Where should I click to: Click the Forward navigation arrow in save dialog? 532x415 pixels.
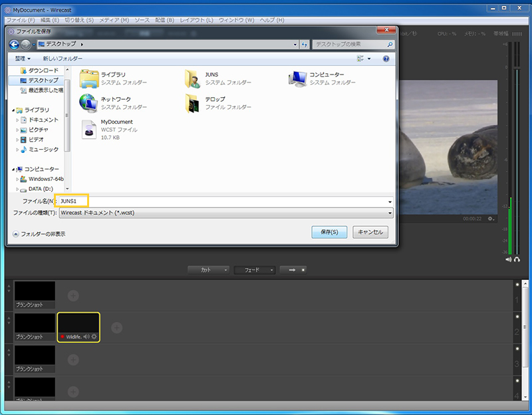point(26,45)
